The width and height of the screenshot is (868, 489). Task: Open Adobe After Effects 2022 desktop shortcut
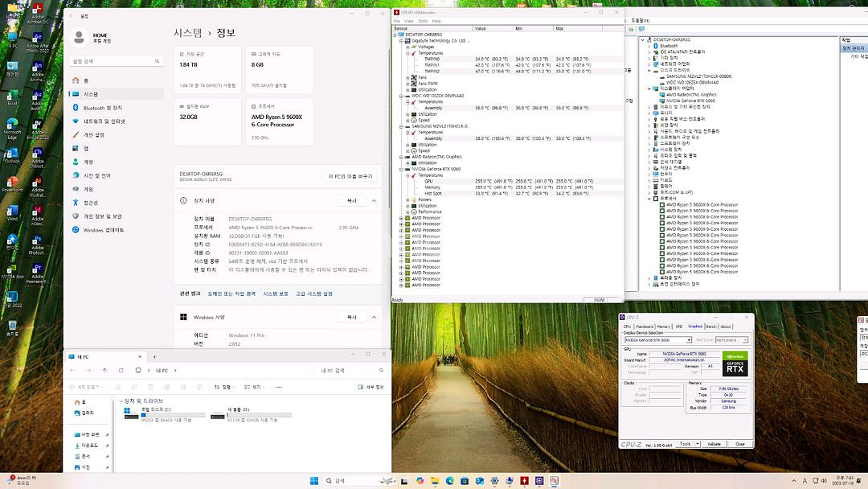click(37, 43)
